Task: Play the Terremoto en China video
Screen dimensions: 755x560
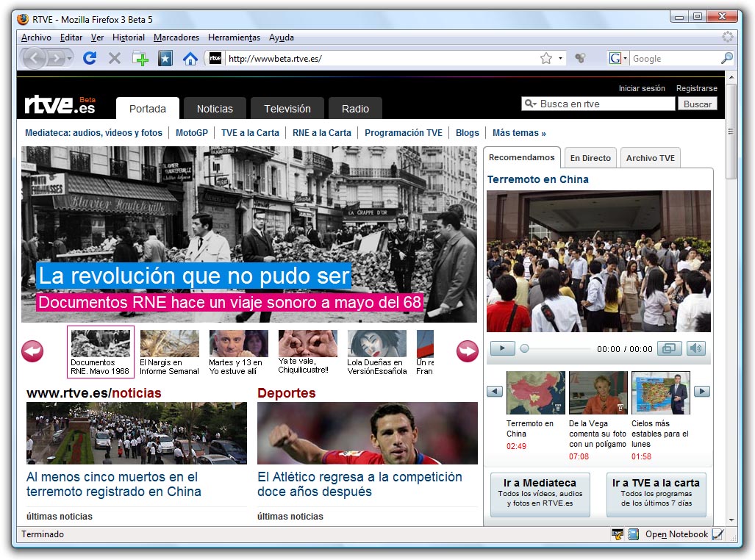Action: 502,348
